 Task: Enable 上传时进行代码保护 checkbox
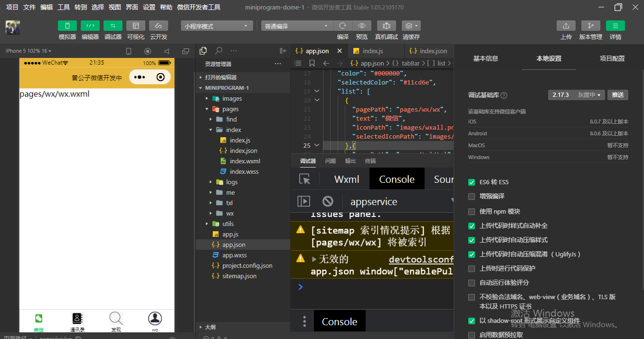[472, 268]
